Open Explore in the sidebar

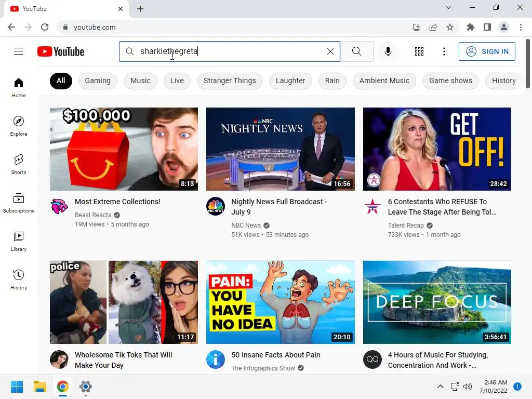coord(19,126)
